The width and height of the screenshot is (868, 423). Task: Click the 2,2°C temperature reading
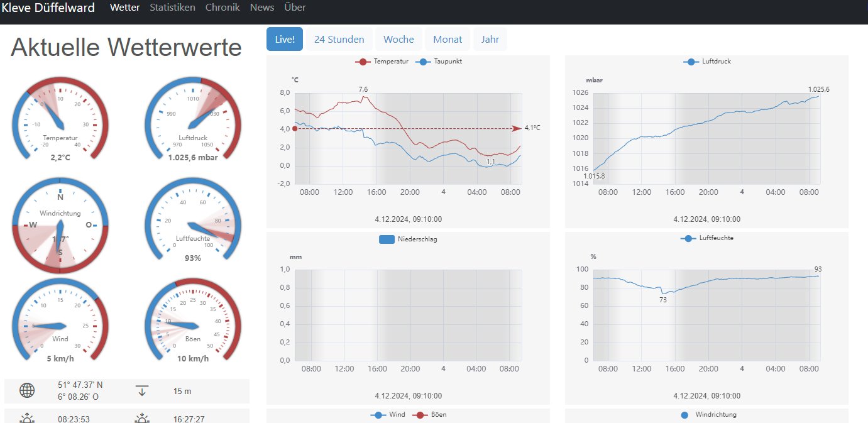pyautogui.click(x=60, y=158)
